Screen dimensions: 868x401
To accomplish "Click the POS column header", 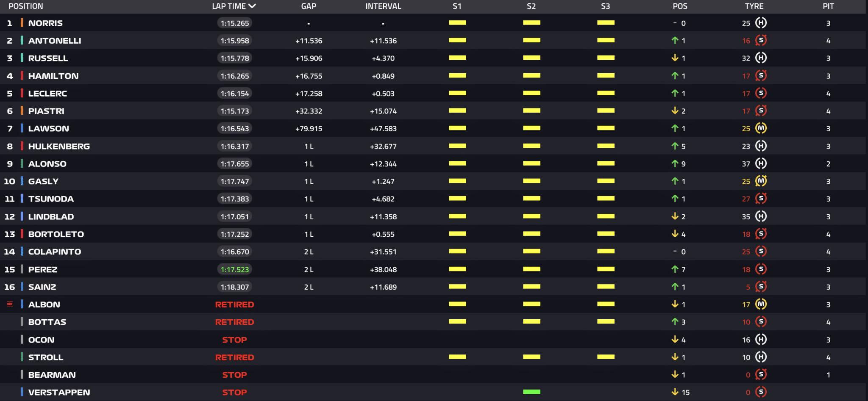I will [680, 6].
